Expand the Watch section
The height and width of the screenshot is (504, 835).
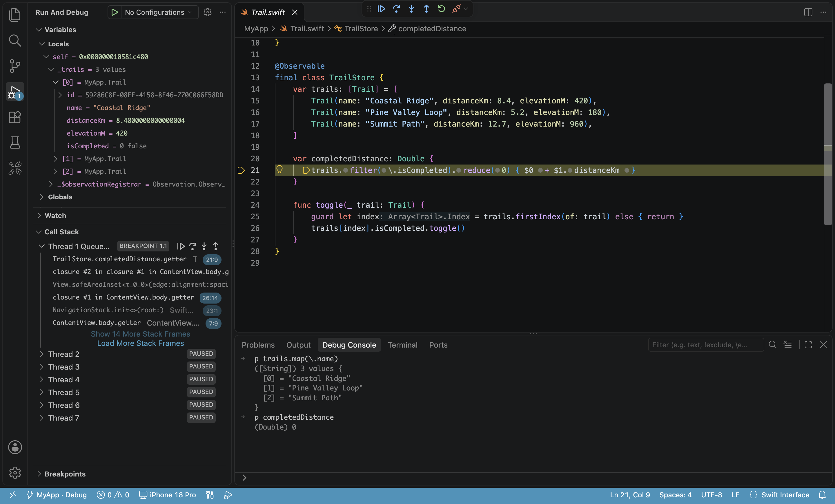(x=39, y=215)
